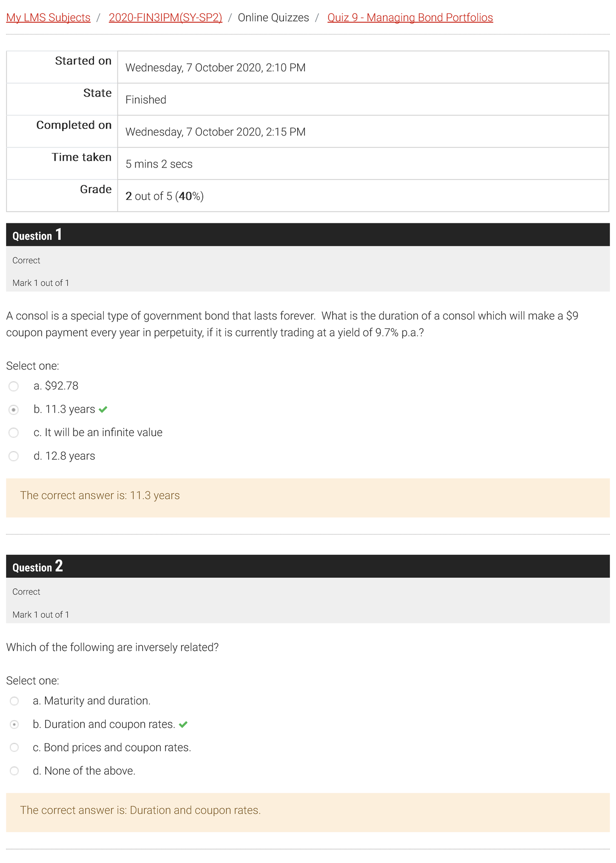Click the Question 2 header bar
This screenshot has width=616, height=863.
click(x=307, y=566)
